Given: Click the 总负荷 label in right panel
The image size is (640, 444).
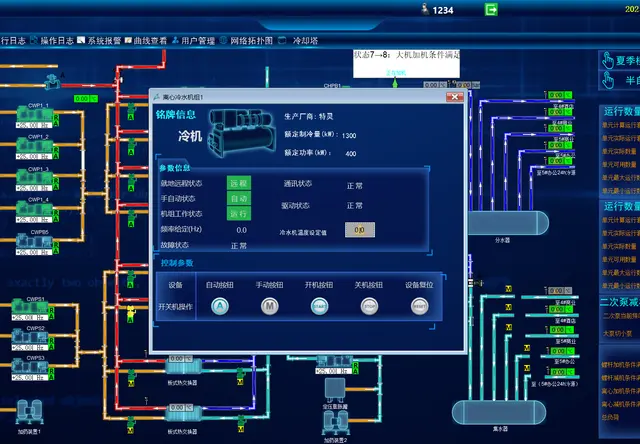Looking at the screenshot, I should point(610,417).
